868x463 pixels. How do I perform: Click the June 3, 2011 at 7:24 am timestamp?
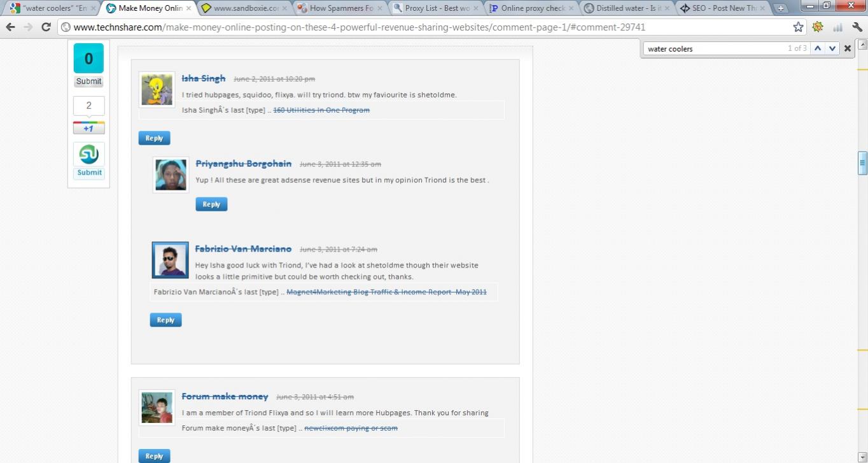pos(339,250)
